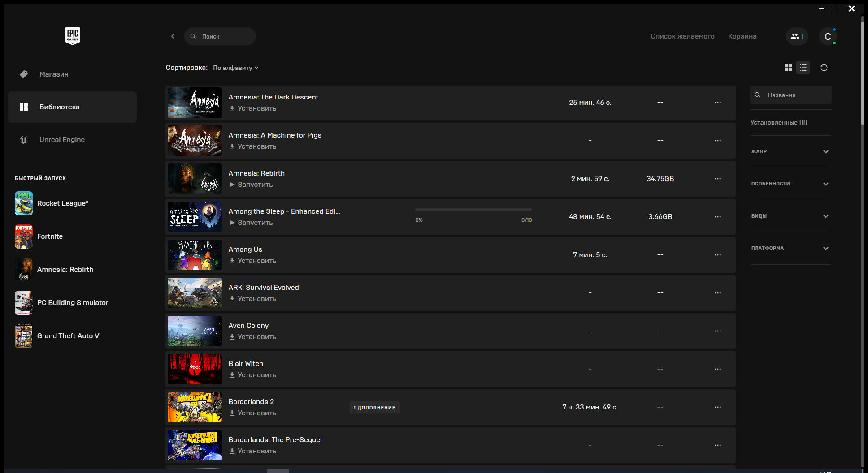
Task: Expand the ЖАНР filter
Action: (x=790, y=152)
